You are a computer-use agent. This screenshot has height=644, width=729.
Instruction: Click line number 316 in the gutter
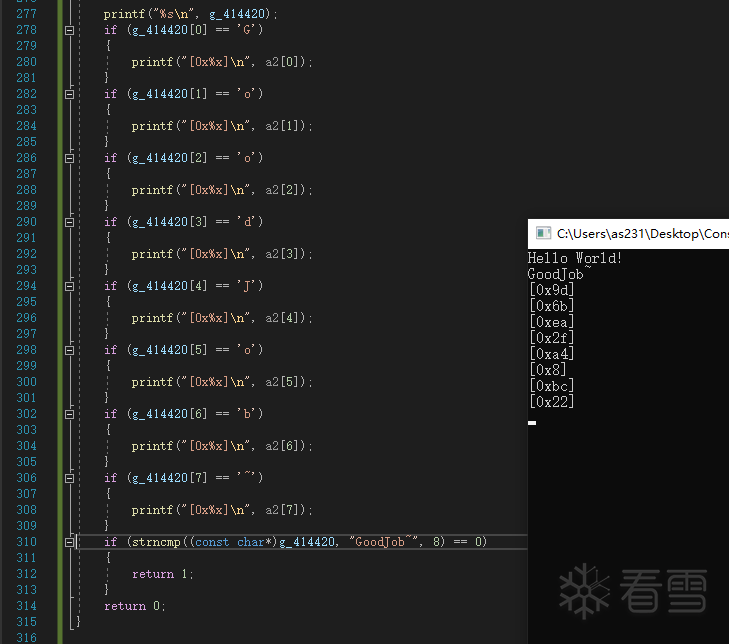click(x=27, y=637)
